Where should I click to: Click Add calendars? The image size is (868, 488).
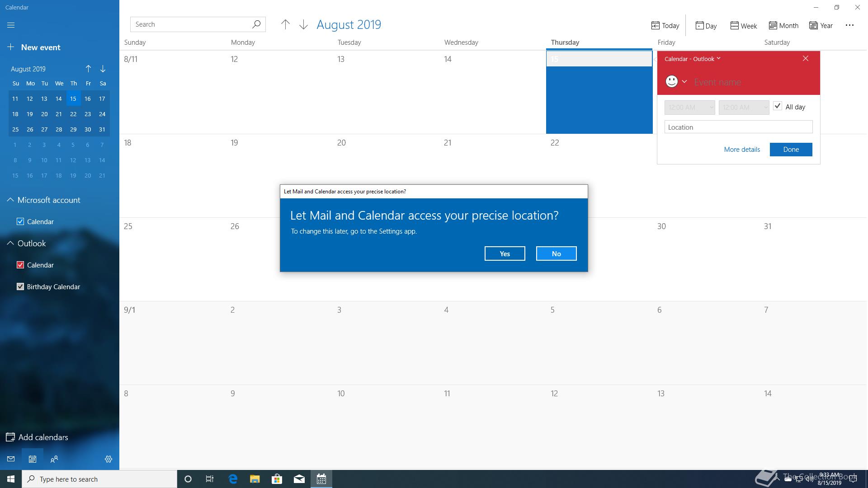point(37,437)
